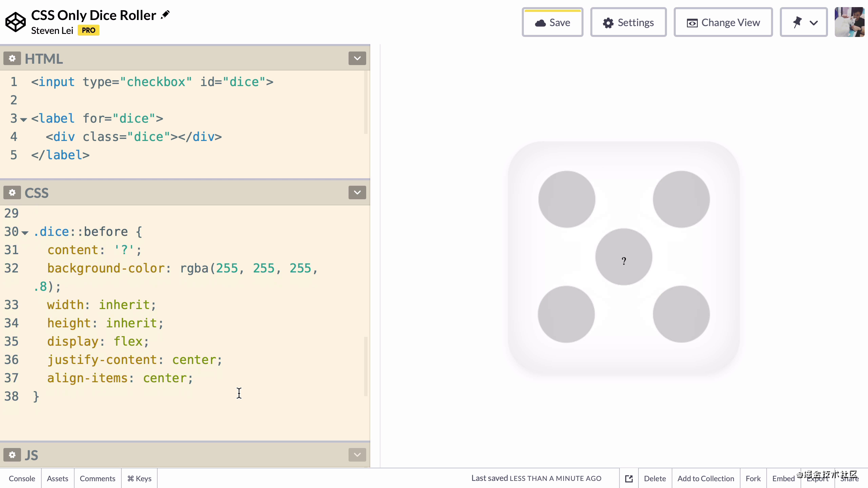Click the Fork button
Image resolution: width=868 pixels, height=488 pixels.
tap(753, 479)
